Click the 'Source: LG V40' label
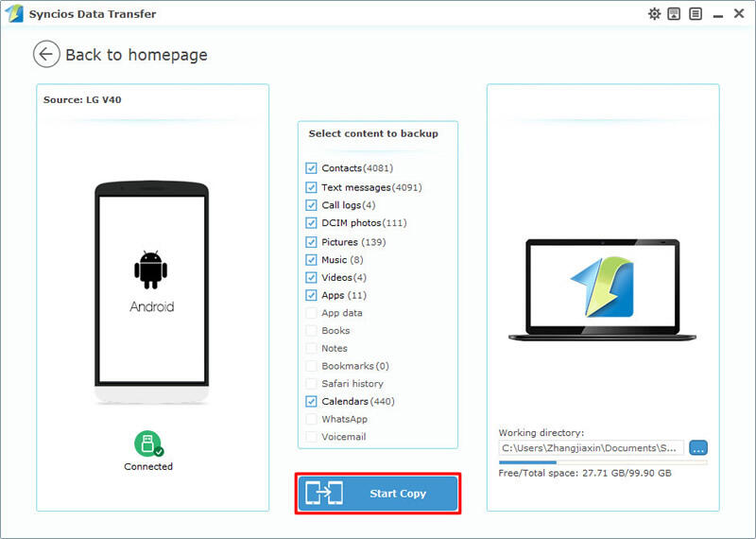Screen dimensions: 756x539 click(x=82, y=100)
